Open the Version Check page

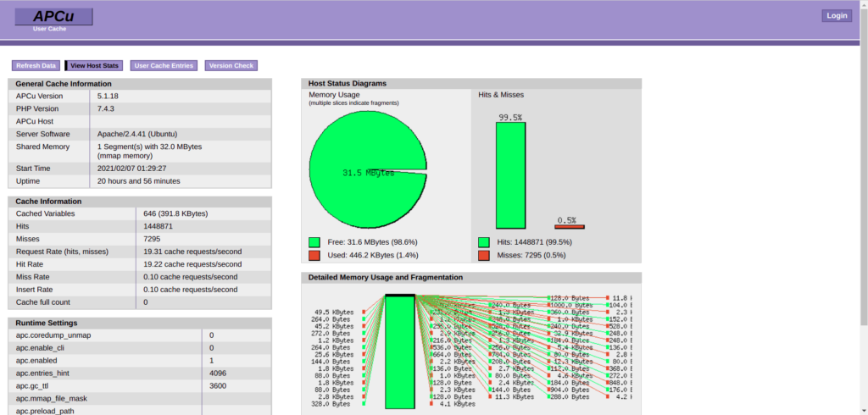(231, 65)
